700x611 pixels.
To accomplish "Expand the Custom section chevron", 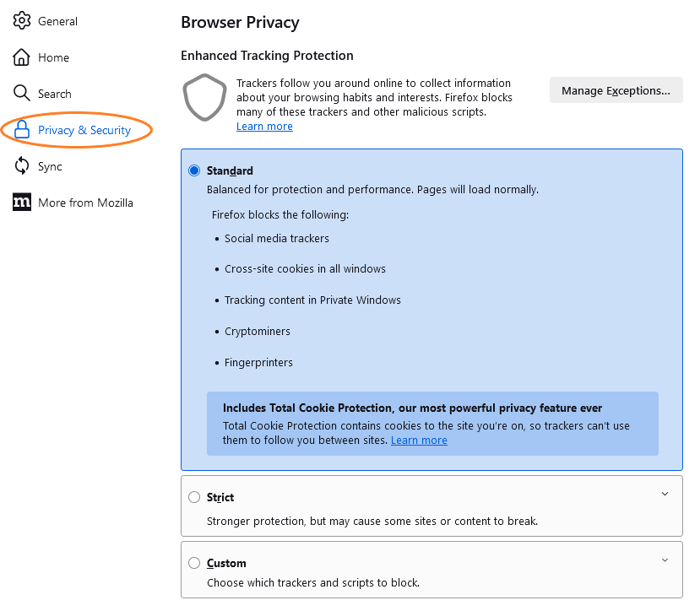I will pos(665,560).
